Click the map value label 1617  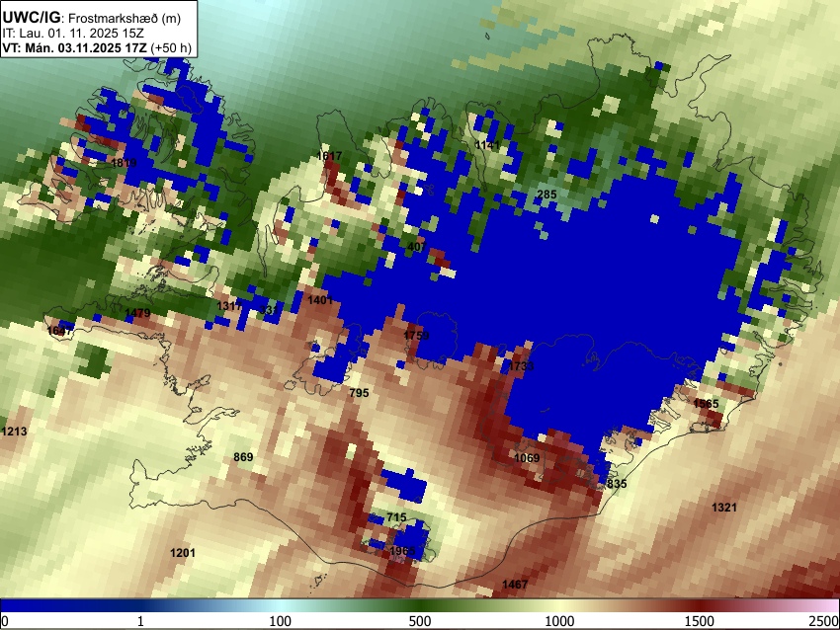click(x=329, y=156)
